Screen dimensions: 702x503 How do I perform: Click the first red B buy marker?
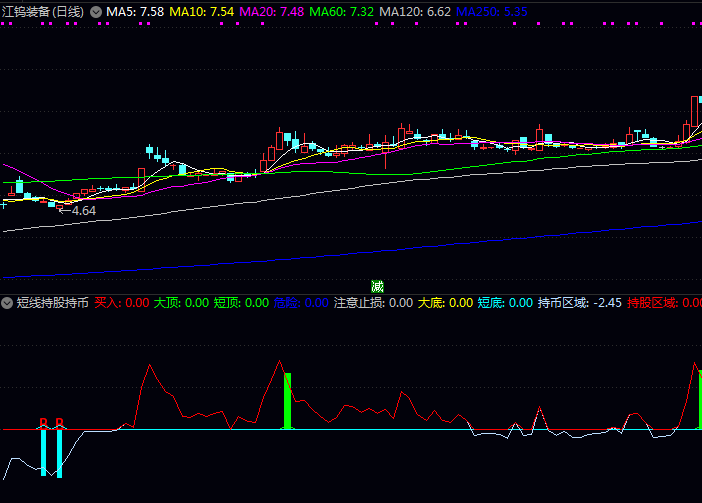[x=43, y=423]
